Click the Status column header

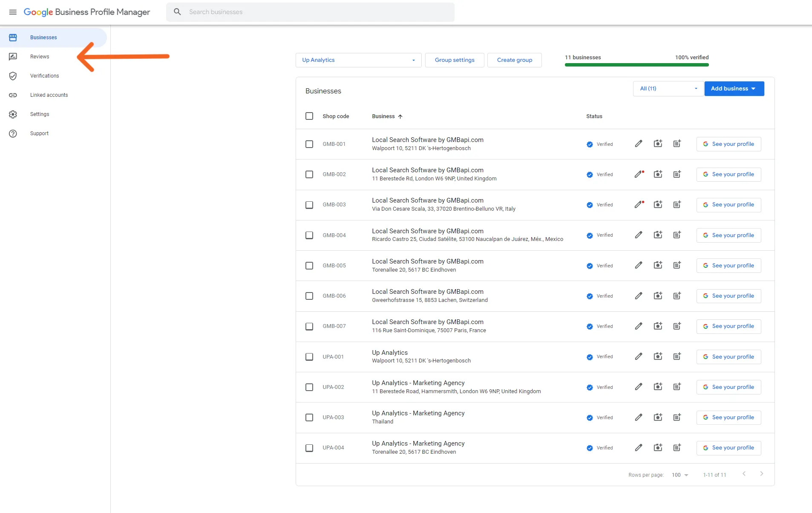(594, 116)
